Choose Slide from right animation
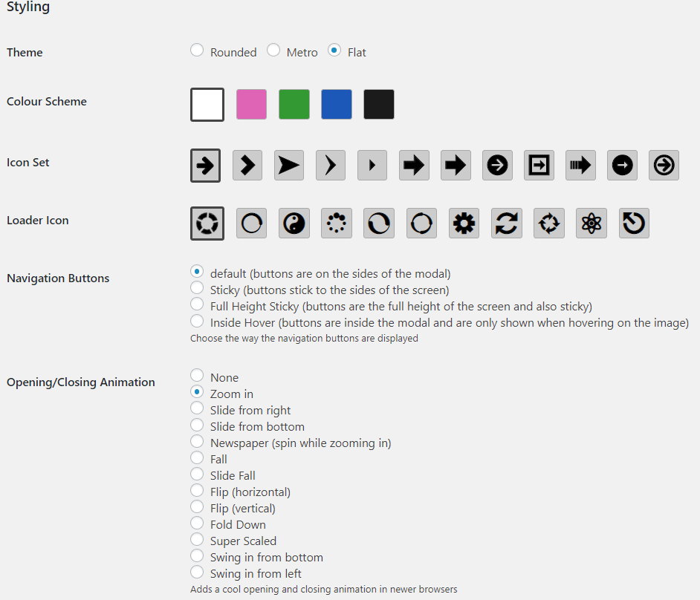The height and width of the screenshot is (600, 700). pyautogui.click(x=197, y=408)
